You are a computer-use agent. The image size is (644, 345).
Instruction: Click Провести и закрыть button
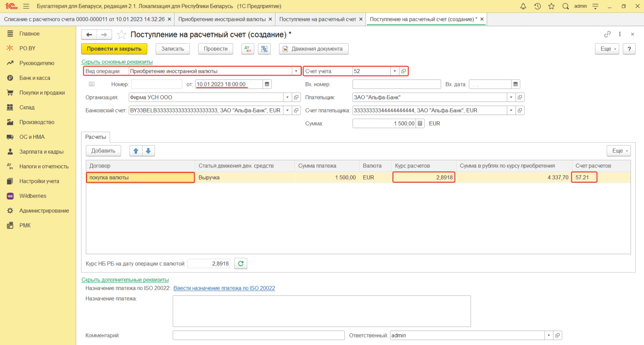(x=114, y=49)
